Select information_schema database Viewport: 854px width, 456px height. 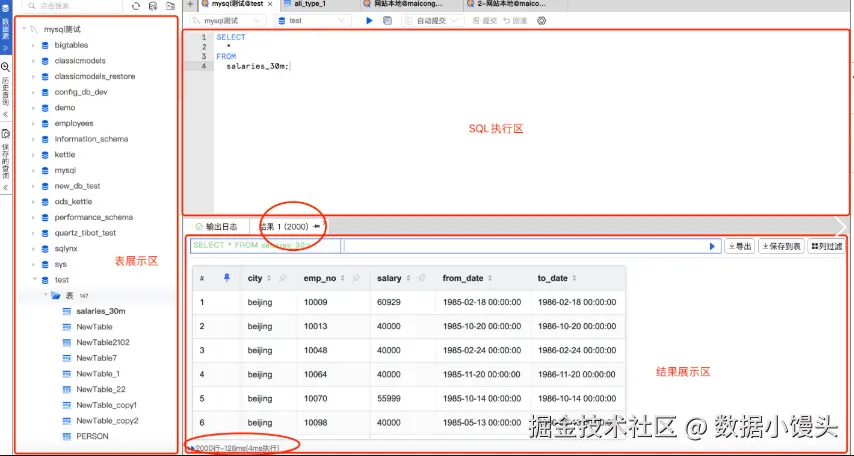coord(92,139)
